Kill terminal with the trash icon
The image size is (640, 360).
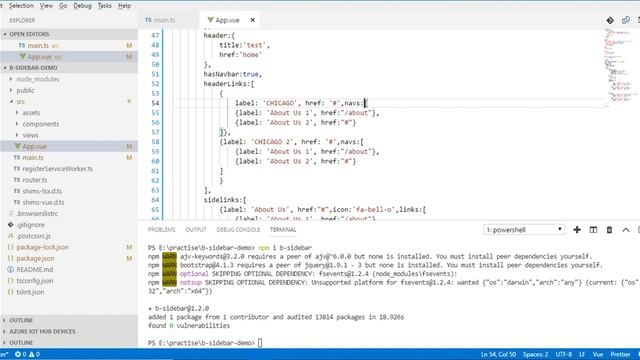(x=609, y=230)
